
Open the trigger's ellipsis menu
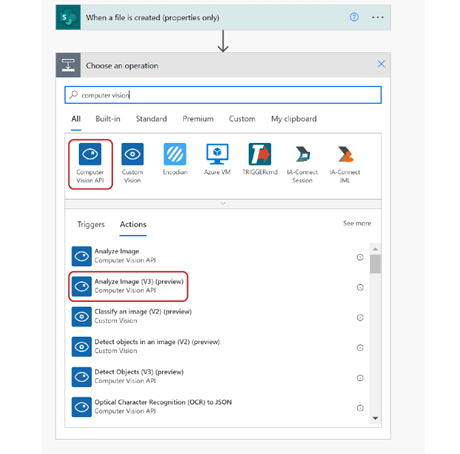point(378,17)
